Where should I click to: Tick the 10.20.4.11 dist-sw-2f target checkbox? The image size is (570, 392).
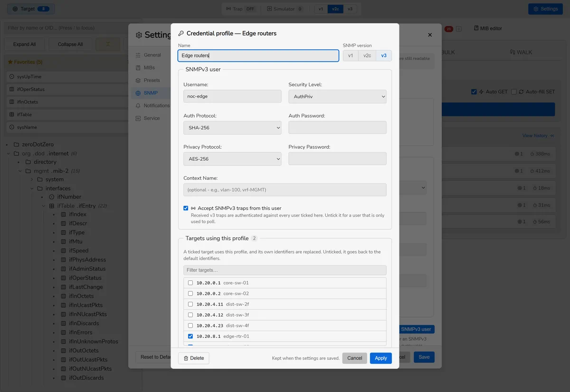[190, 304]
